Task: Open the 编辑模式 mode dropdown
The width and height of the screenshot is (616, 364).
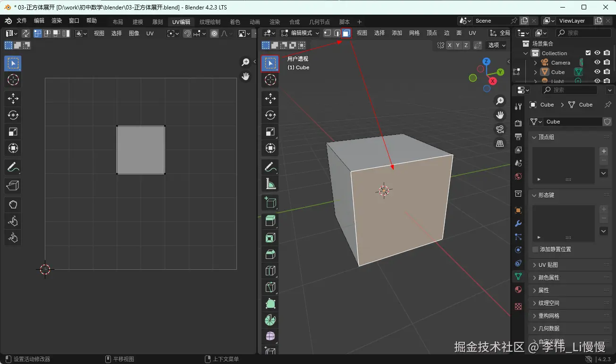Action: click(300, 33)
